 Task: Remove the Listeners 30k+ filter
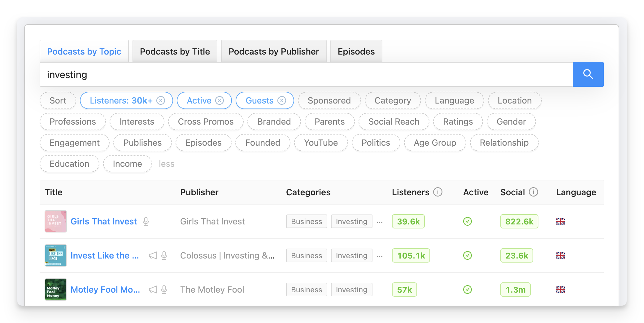coord(161,100)
